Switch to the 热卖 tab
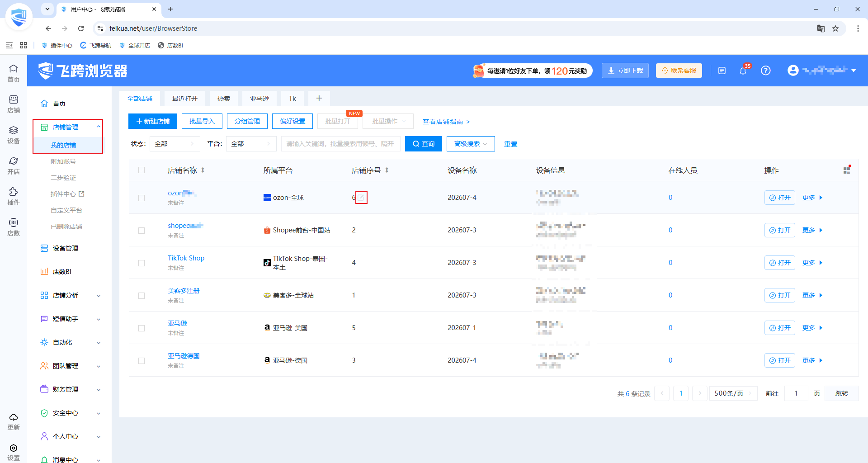This screenshot has height=463, width=868. [224, 99]
